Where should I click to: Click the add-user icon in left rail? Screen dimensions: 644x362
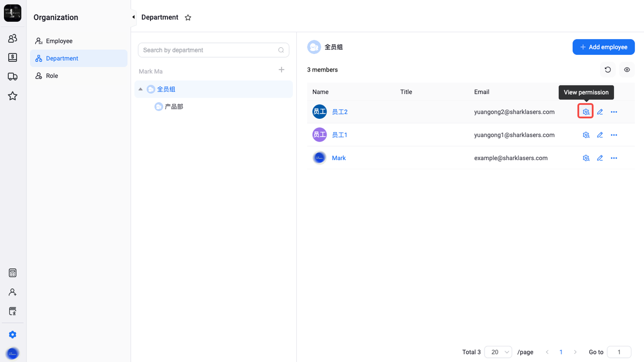point(13,292)
